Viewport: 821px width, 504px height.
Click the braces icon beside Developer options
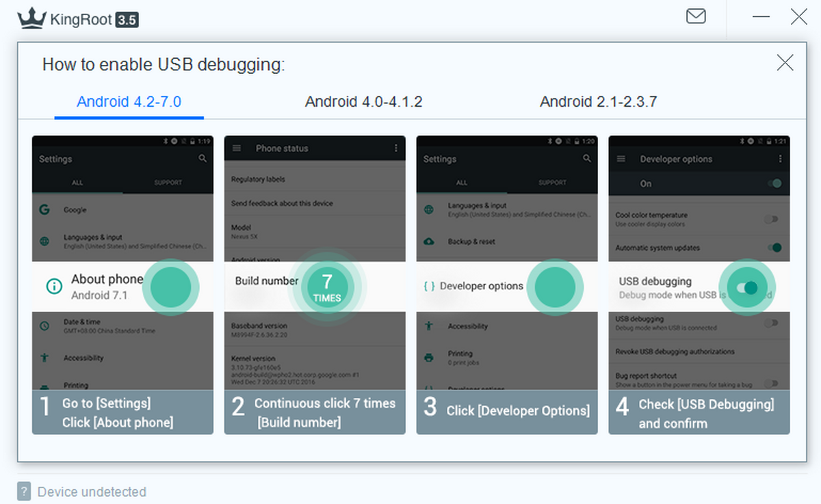pyautogui.click(x=429, y=287)
